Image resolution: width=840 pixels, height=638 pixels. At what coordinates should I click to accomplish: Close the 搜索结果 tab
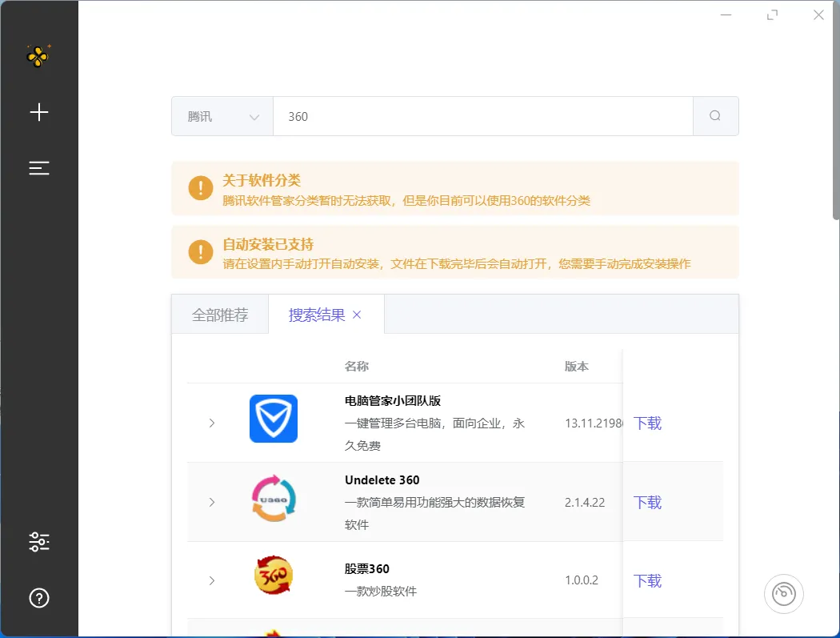(x=357, y=315)
